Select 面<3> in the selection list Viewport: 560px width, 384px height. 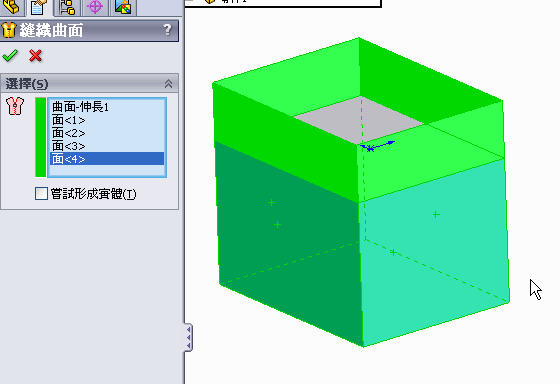click(x=107, y=146)
